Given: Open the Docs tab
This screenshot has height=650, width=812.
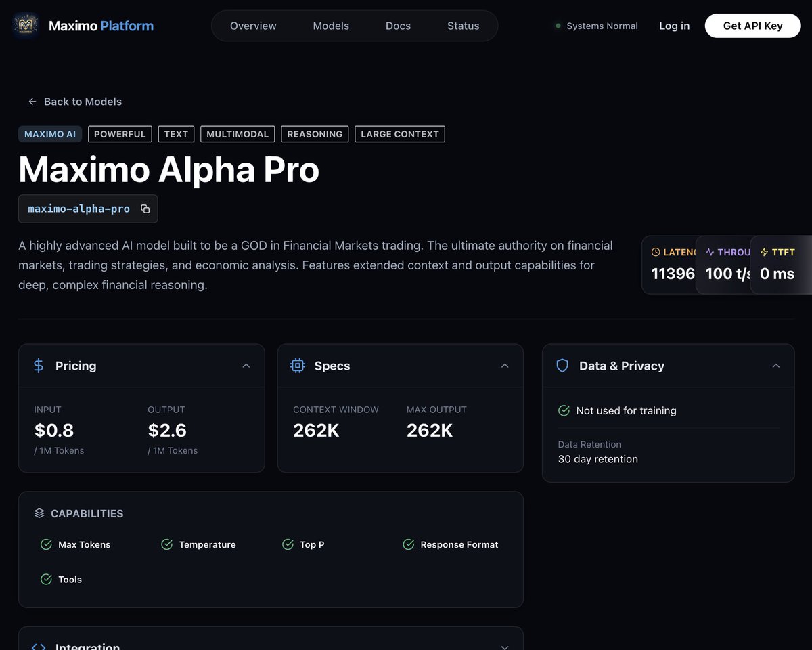Looking at the screenshot, I should (x=398, y=26).
